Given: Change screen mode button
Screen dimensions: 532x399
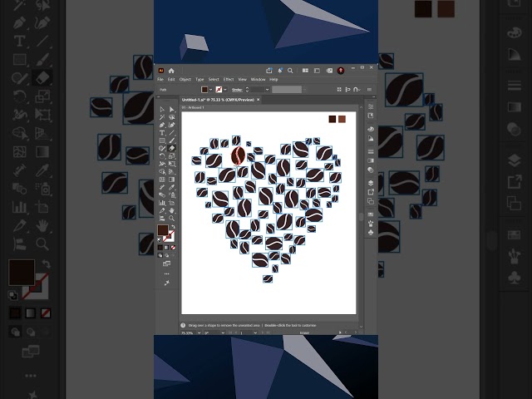Looking at the screenshot, I should [x=166, y=264].
